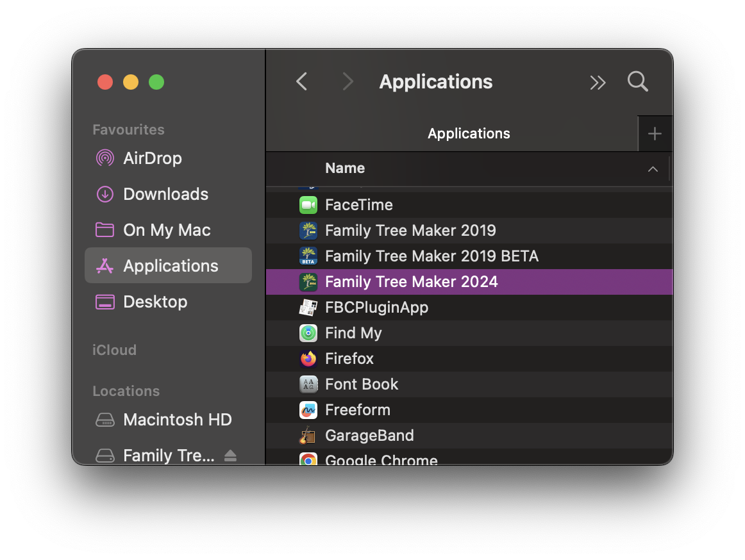Click the FaceTime app icon
Viewport: 745px width, 560px height.
(308, 205)
